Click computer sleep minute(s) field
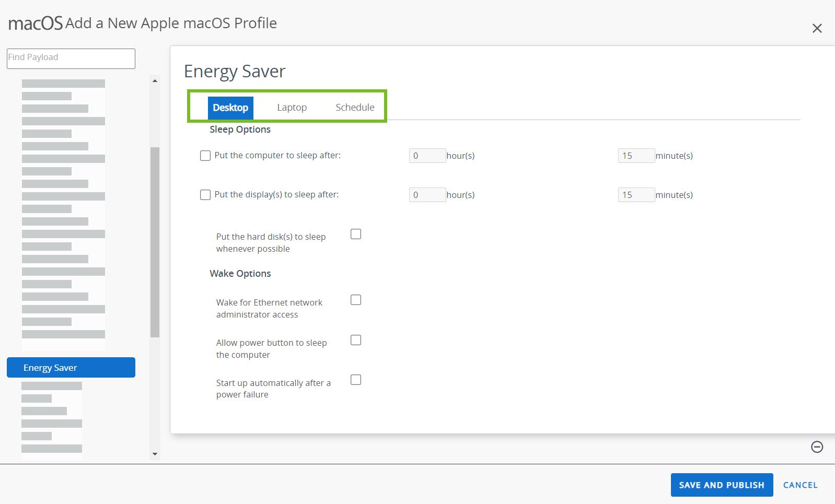The height and width of the screenshot is (504, 835). tap(636, 156)
